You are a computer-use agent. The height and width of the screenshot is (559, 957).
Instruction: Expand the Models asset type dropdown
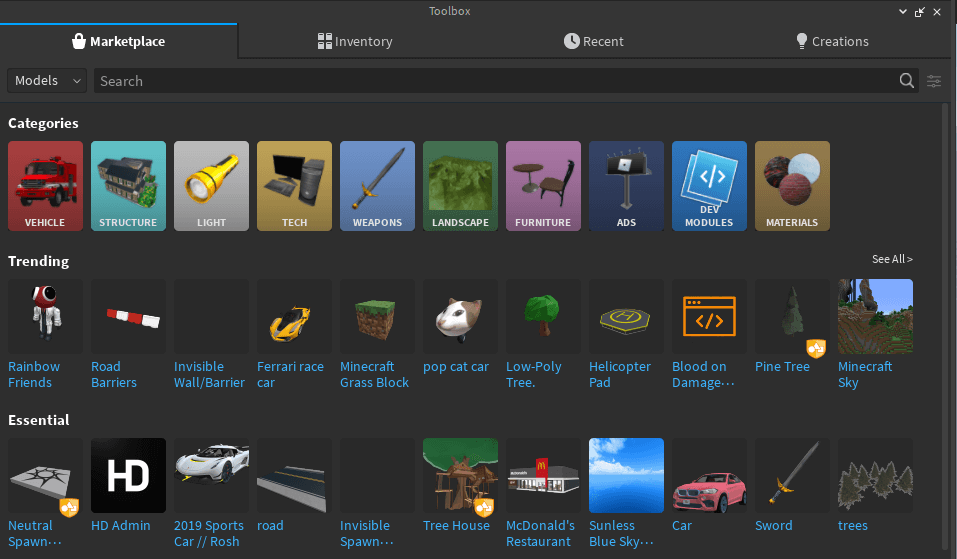coord(47,81)
